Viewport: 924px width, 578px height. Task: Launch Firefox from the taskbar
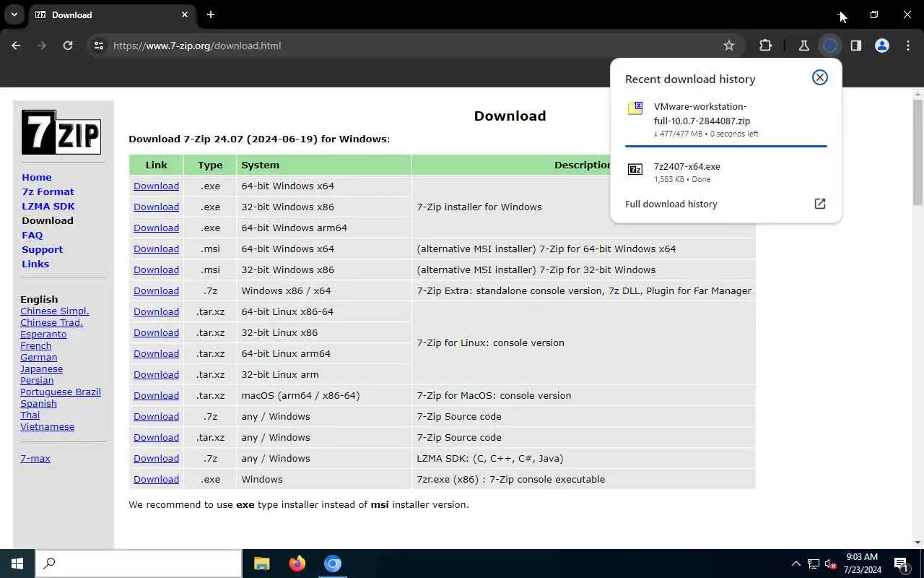click(x=297, y=564)
